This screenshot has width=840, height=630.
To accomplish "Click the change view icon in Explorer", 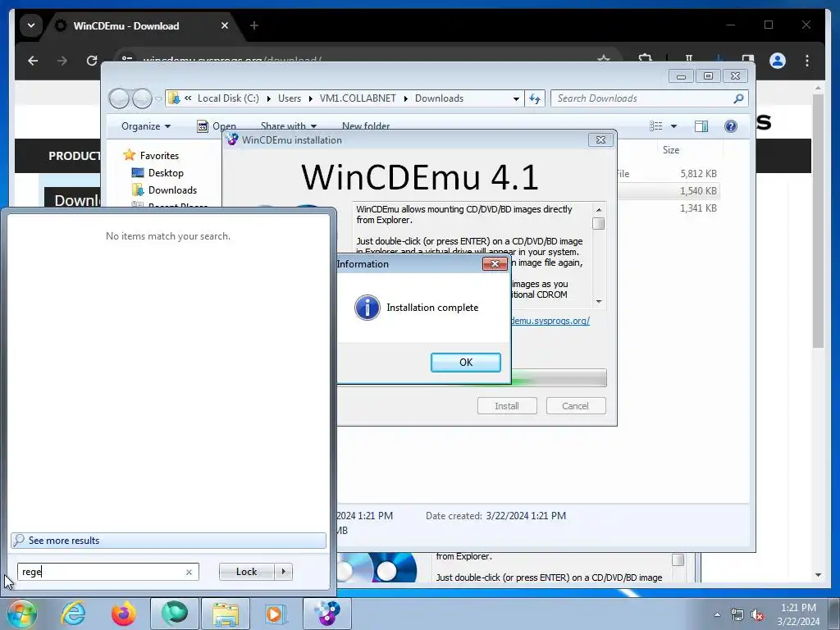I will [655, 126].
